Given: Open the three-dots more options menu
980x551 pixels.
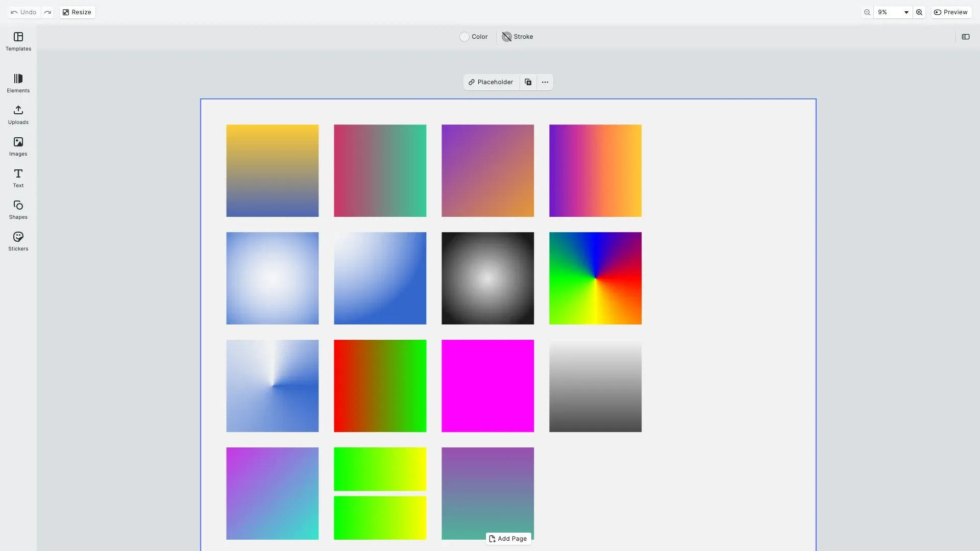Looking at the screenshot, I should coord(545,82).
